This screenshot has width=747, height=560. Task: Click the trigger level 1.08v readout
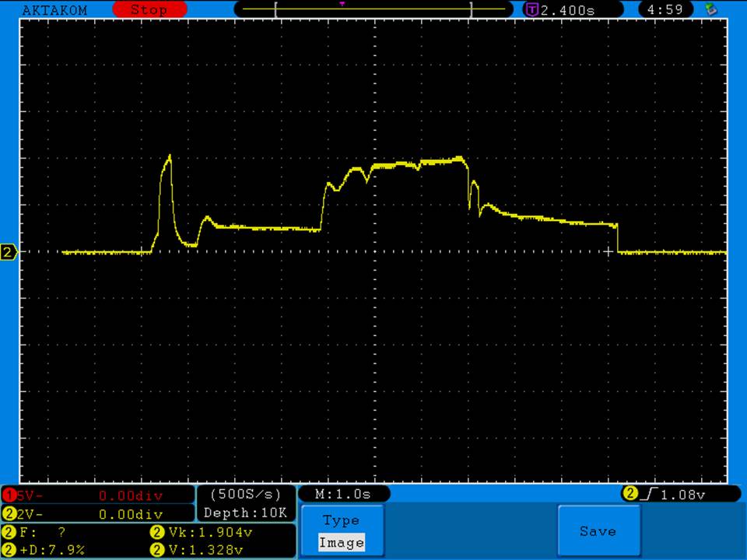pyautogui.click(x=682, y=495)
